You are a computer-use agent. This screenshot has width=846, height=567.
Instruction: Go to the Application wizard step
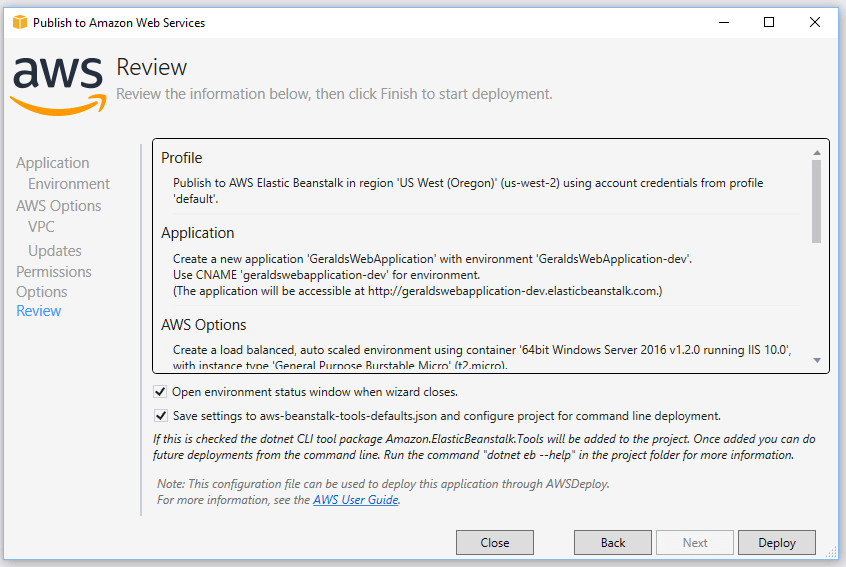point(53,163)
